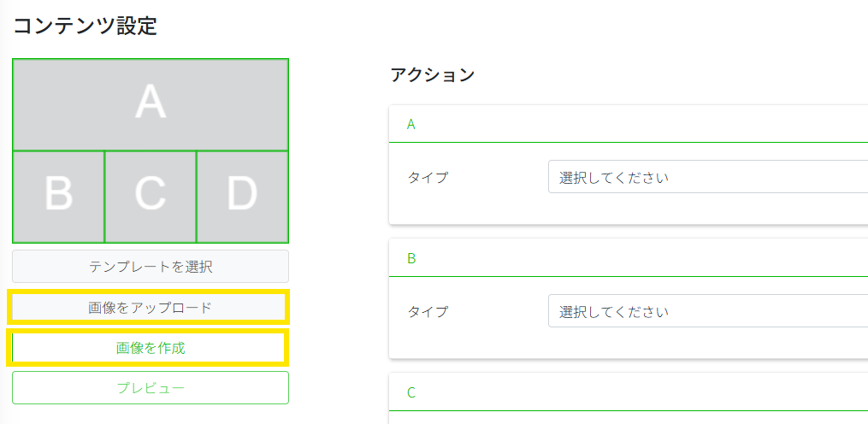
Task: Click the テンプレートを選択 button
Action: (x=151, y=267)
